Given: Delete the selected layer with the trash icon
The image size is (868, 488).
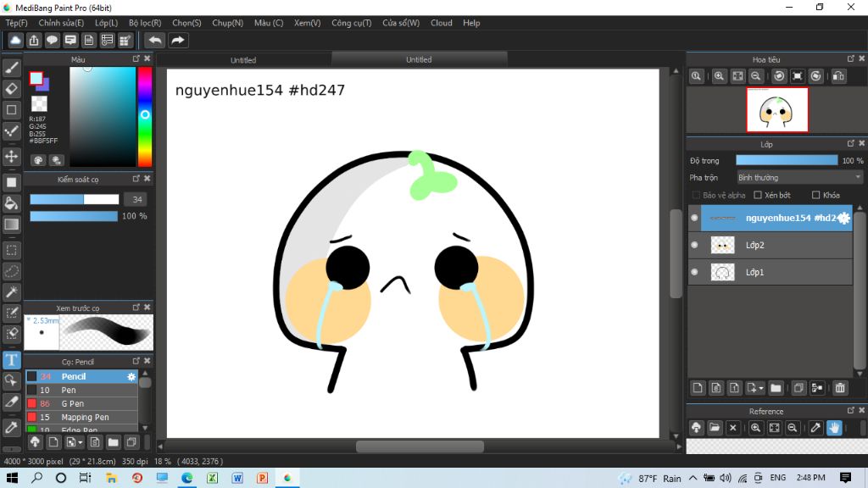Looking at the screenshot, I should pyautogui.click(x=840, y=388).
